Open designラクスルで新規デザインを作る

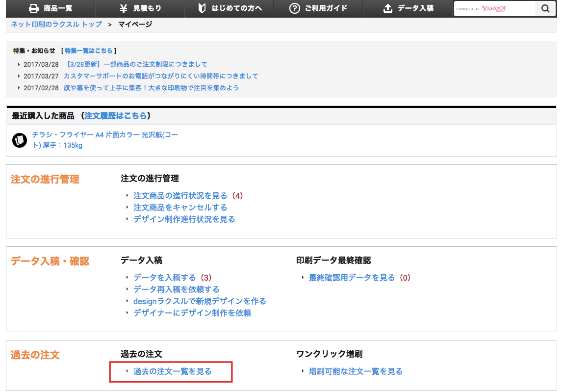(200, 301)
